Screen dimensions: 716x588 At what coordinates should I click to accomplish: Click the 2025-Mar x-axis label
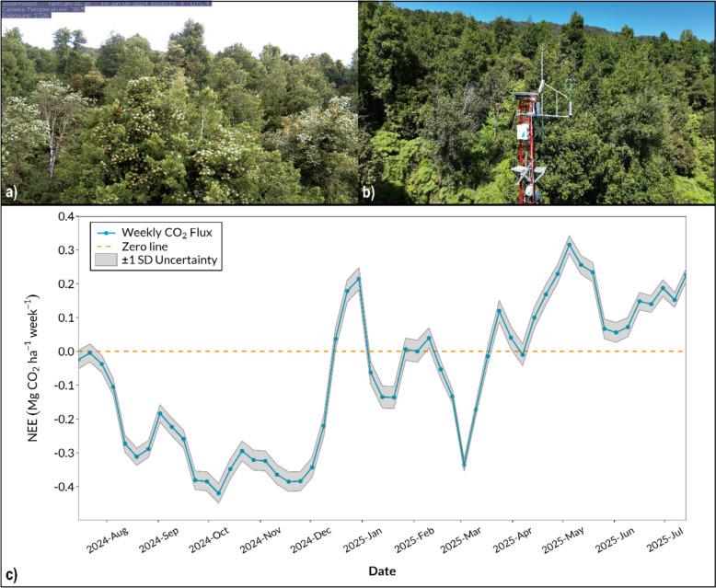pos(461,540)
